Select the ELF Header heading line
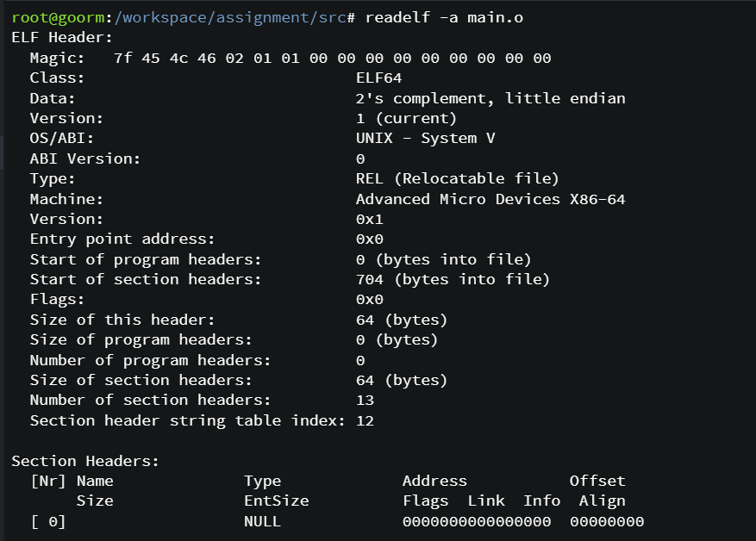 click(62, 38)
